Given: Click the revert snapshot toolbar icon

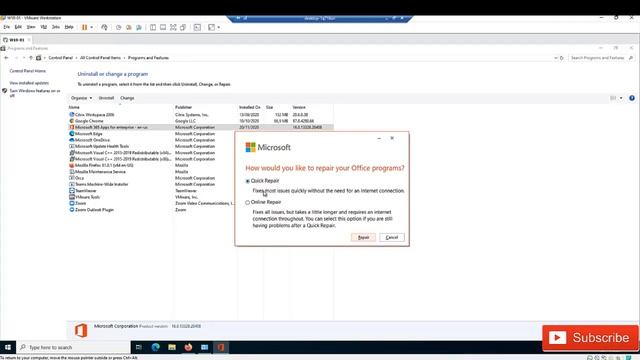Looking at the screenshot, I should click(x=129, y=27).
